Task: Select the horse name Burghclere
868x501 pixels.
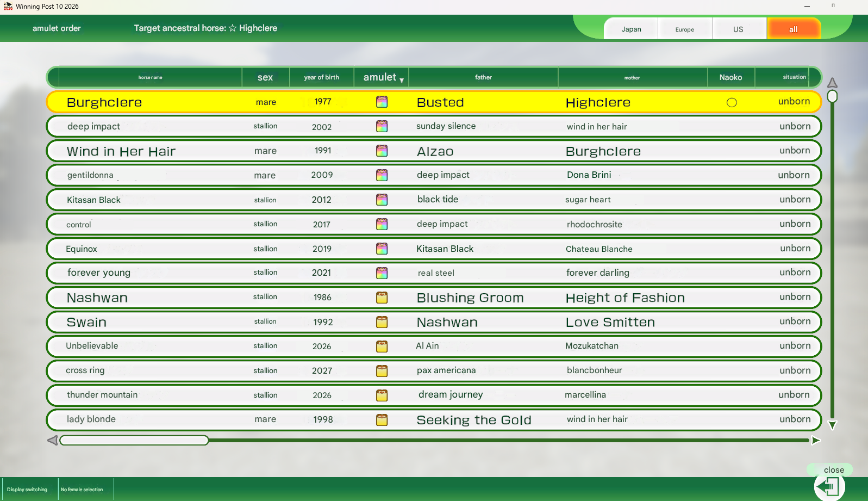Action: coord(104,102)
